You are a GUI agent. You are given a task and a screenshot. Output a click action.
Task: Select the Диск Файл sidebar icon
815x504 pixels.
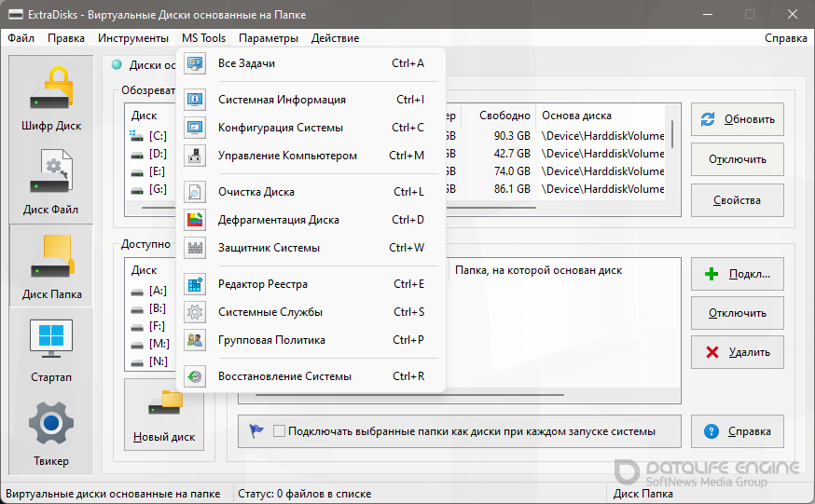pyautogui.click(x=51, y=182)
